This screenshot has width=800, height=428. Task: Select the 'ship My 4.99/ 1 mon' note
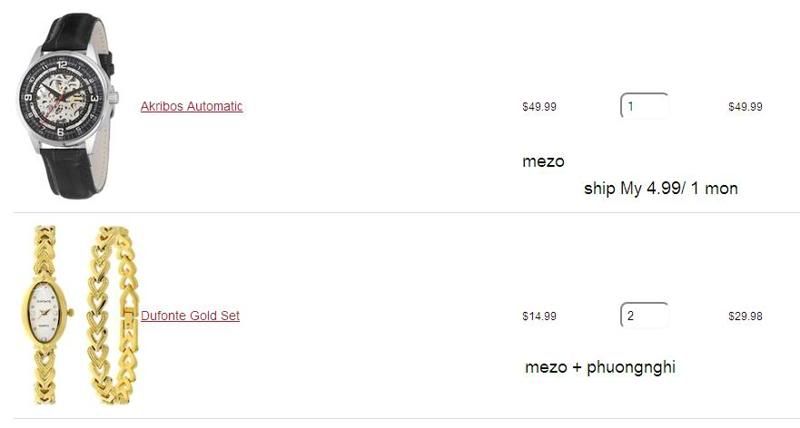660,188
